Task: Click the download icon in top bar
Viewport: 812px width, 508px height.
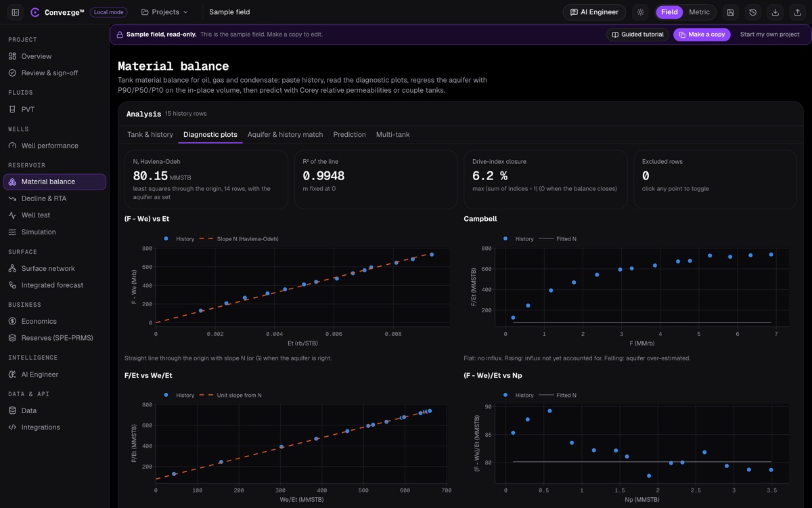Action: [775, 12]
